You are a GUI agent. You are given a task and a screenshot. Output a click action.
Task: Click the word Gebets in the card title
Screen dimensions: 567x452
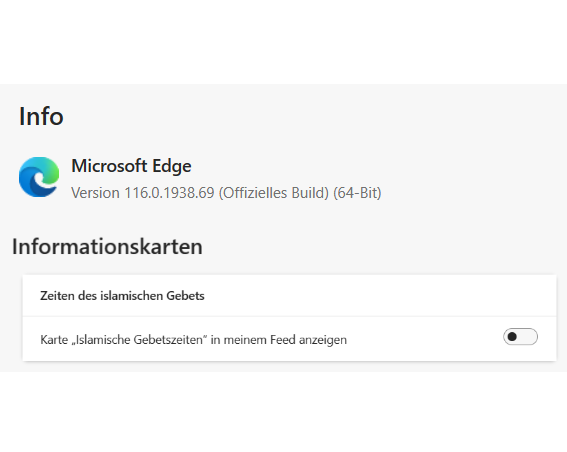[x=185, y=296]
